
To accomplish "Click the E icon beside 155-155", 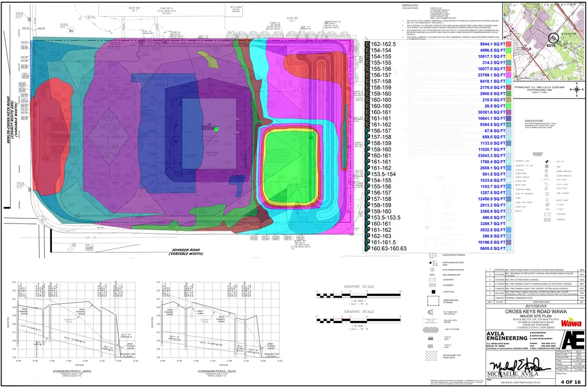I will point(368,63).
